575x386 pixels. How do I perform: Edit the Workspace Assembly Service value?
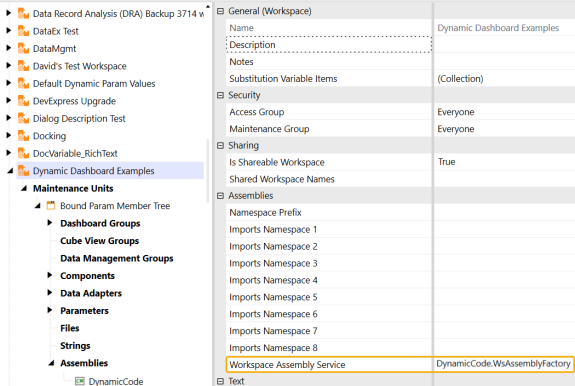503,364
